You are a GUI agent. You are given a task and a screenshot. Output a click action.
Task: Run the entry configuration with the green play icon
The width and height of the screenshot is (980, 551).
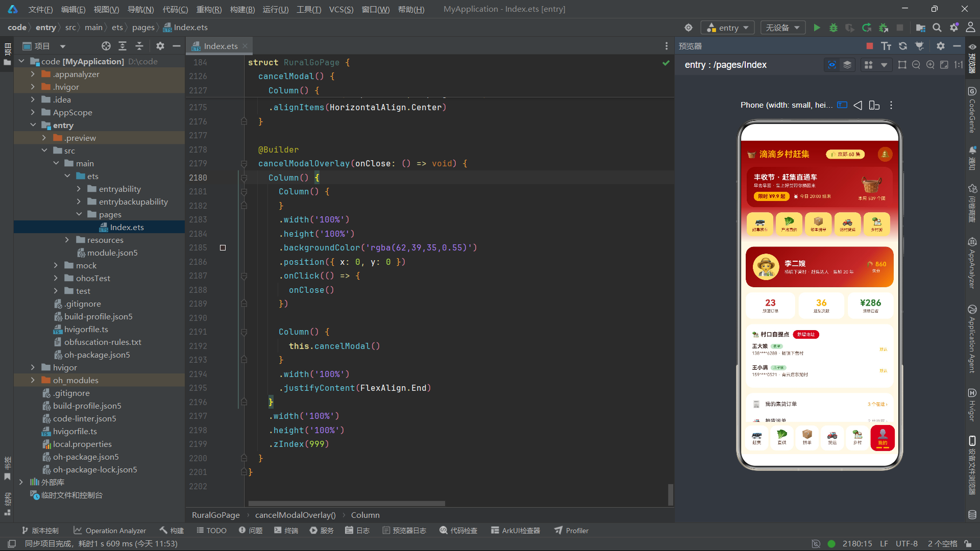pyautogui.click(x=817, y=28)
